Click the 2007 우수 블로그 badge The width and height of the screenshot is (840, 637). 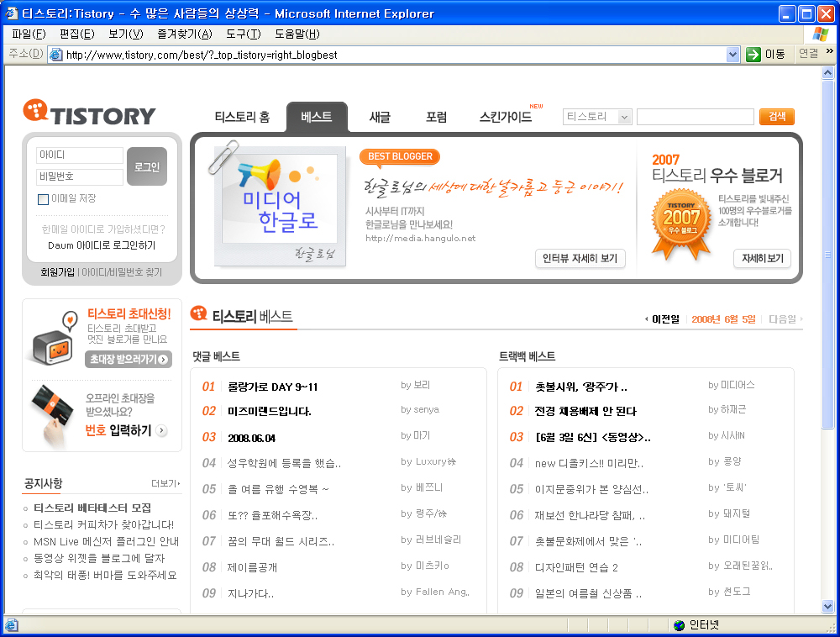pos(681,225)
